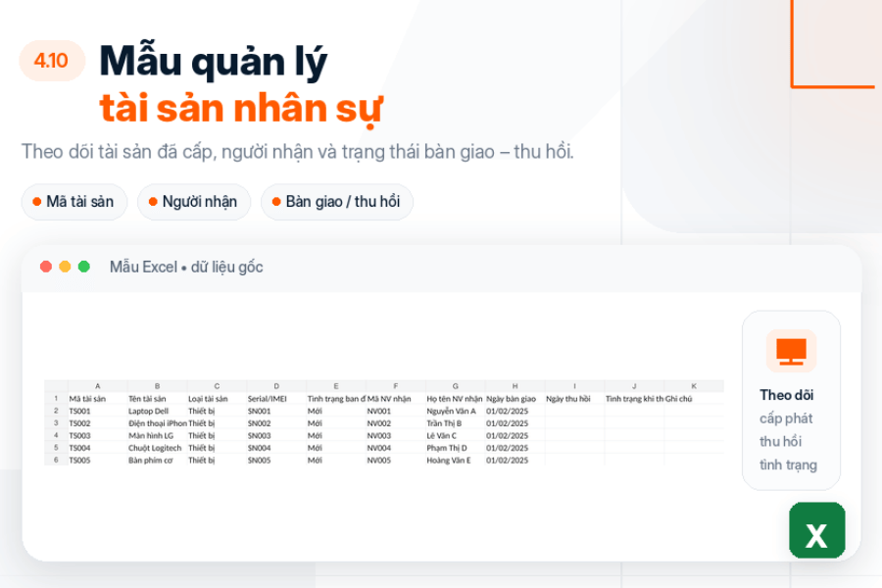Select column K header
Screen dimensions: 882x588
tap(694, 386)
